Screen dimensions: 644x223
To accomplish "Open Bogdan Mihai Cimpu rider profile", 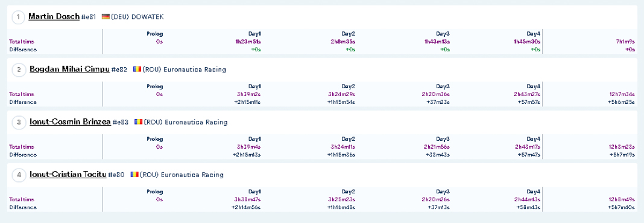I will coord(69,69).
